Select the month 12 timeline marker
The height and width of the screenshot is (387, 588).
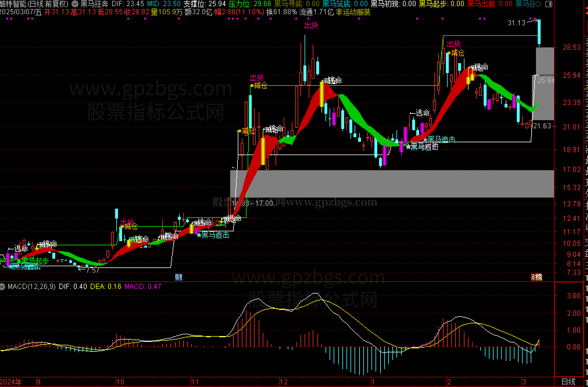[283, 382]
